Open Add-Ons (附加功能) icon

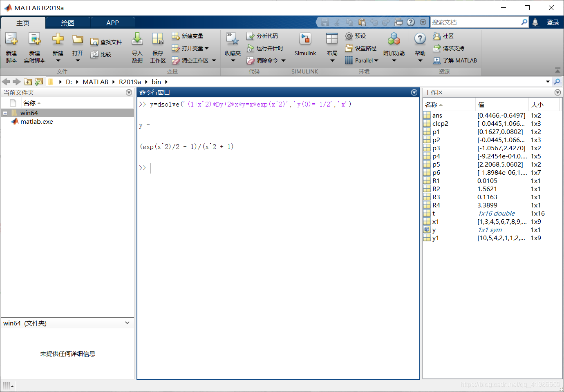pos(394,39)
